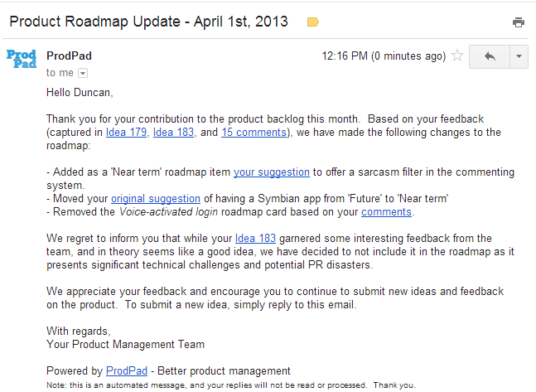Star the ProdPad message
The image size is (536, 392).
[456, 56]
